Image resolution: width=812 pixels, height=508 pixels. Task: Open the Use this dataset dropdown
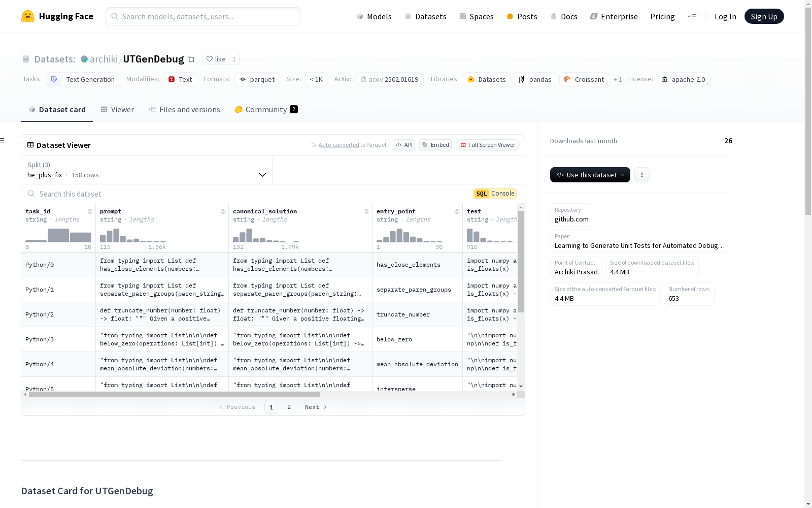click(590, 175)
